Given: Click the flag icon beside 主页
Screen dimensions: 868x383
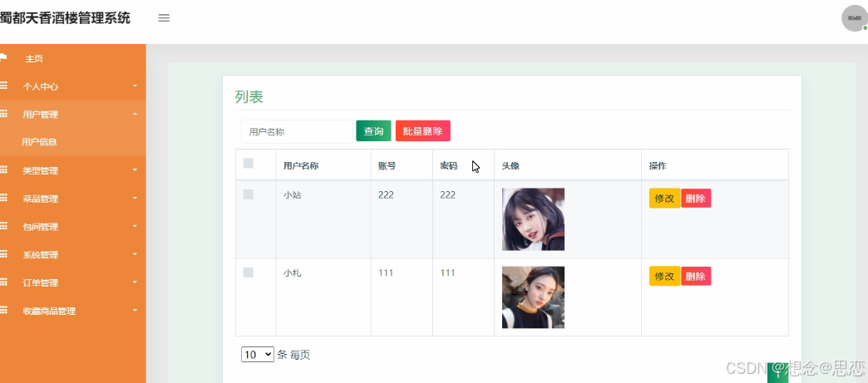Looking at the screenshot, I should point(3,57).
